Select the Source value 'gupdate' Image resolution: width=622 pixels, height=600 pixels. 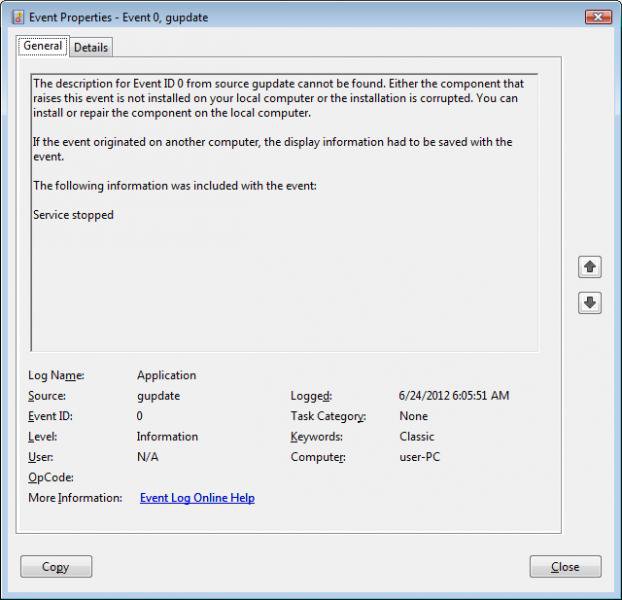click(x=158, y=396)
